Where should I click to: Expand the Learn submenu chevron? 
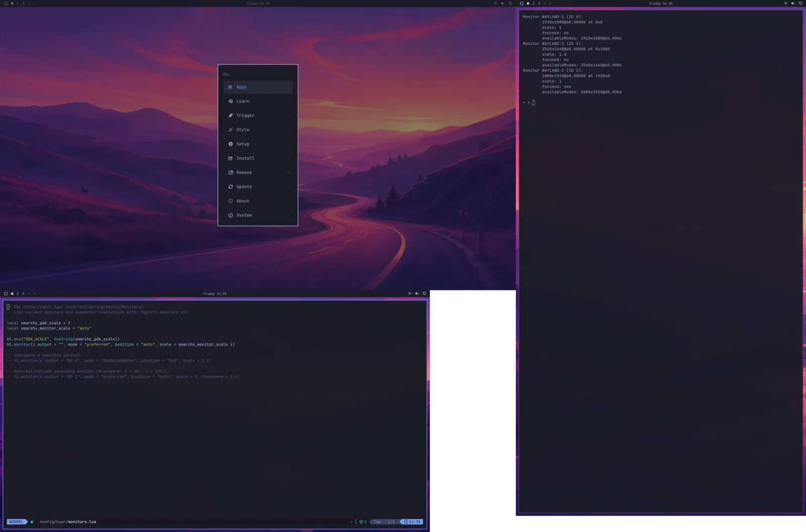pos(288,101)
